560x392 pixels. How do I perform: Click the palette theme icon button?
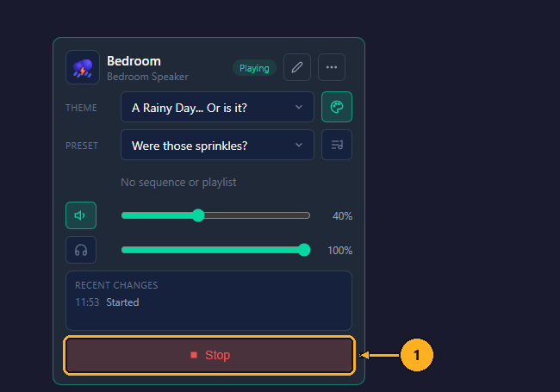click(337, 107)
